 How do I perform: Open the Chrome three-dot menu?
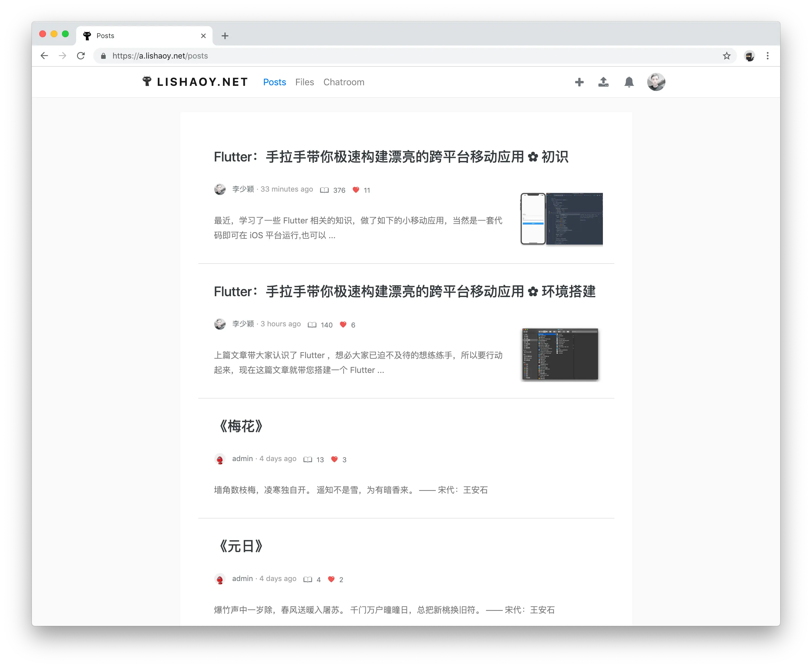point(767,56)
